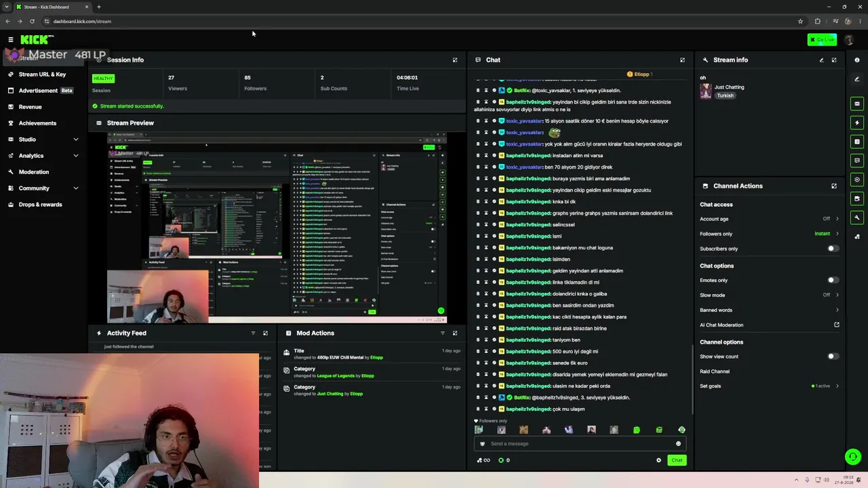The image size is (868, 488).
Task: Click the Turkish language tag
Action: click(725, 96)
